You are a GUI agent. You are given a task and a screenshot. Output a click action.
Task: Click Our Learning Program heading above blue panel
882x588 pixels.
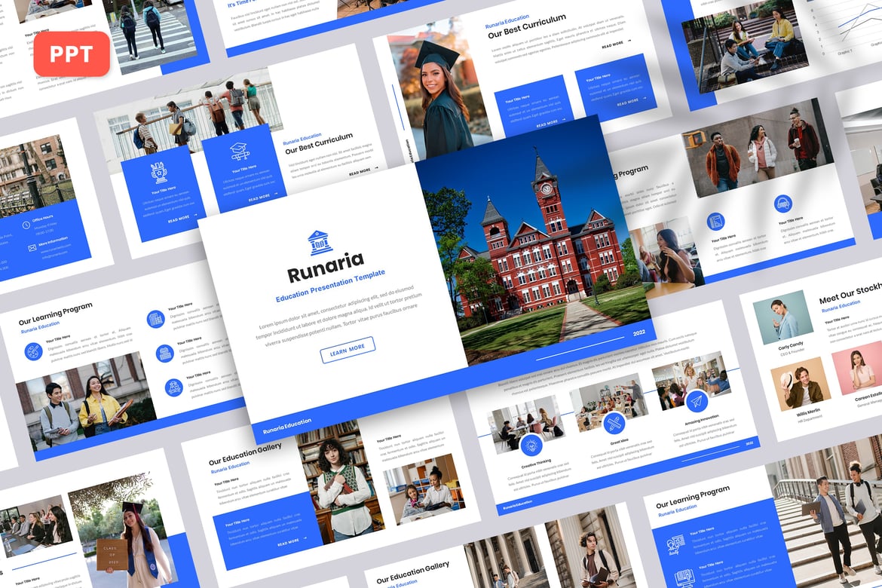693,497
